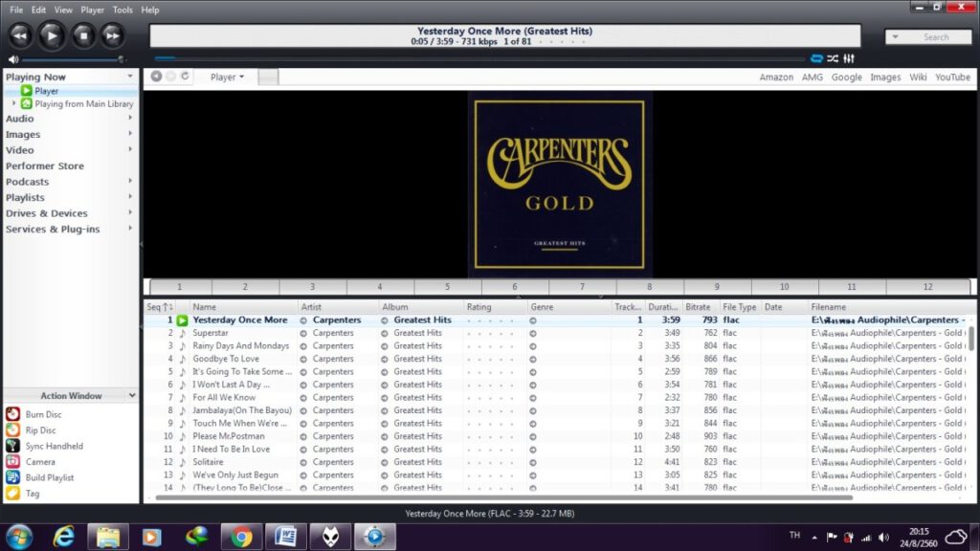The image size is (980, 551).
Task: Expand the Video section arrow
Action: pyautogui.click(x=130, y=150)
